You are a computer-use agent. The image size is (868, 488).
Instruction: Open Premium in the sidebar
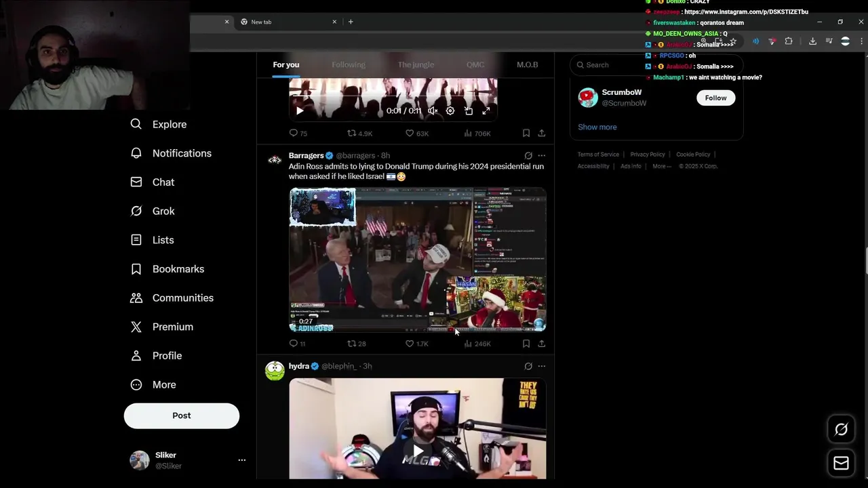click(162, 327)
